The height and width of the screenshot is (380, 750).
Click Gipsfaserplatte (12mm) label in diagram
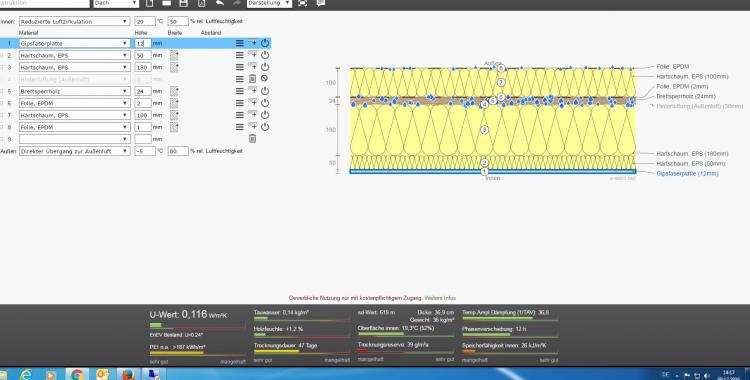click(x=687, y=174)
